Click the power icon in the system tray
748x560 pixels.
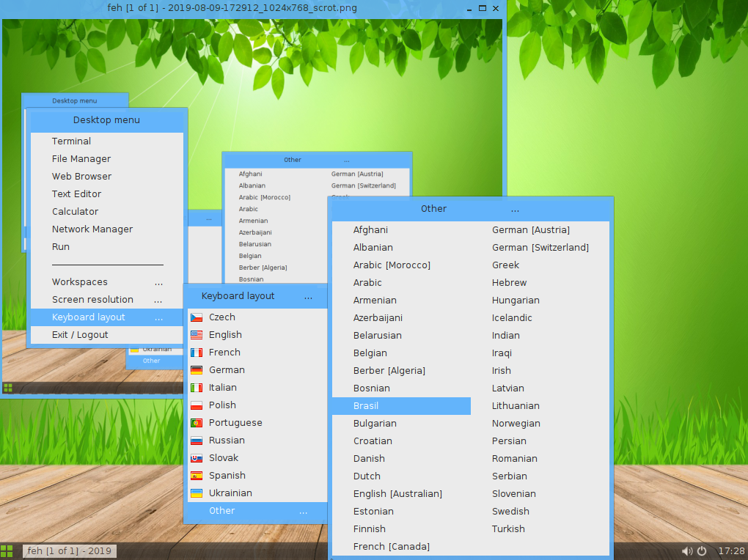click(x=702, y=550)
